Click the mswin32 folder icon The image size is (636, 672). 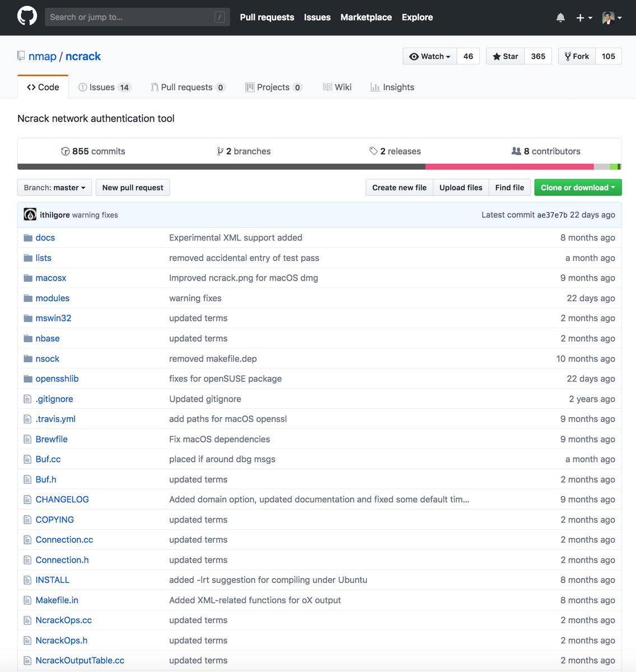pyautogui.click(x=28, y=319)
